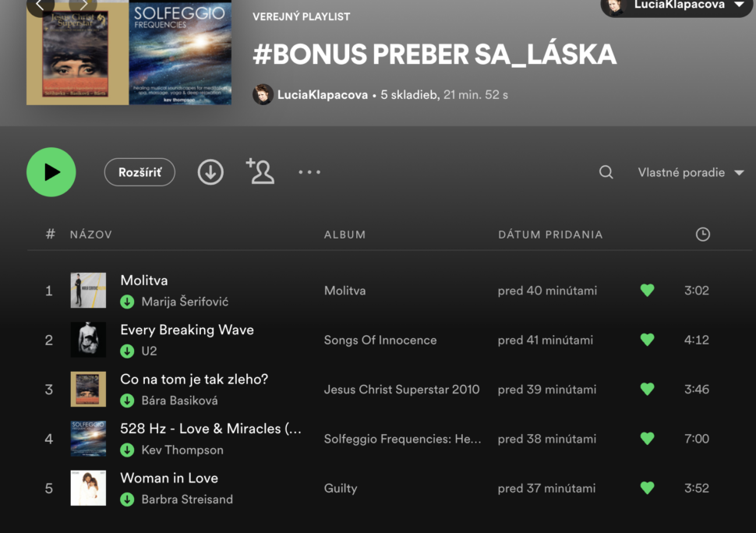This screenshot has width=756, height=533.
Task: Open the Vlastné poradie sort dropdown
Action: 691,172
